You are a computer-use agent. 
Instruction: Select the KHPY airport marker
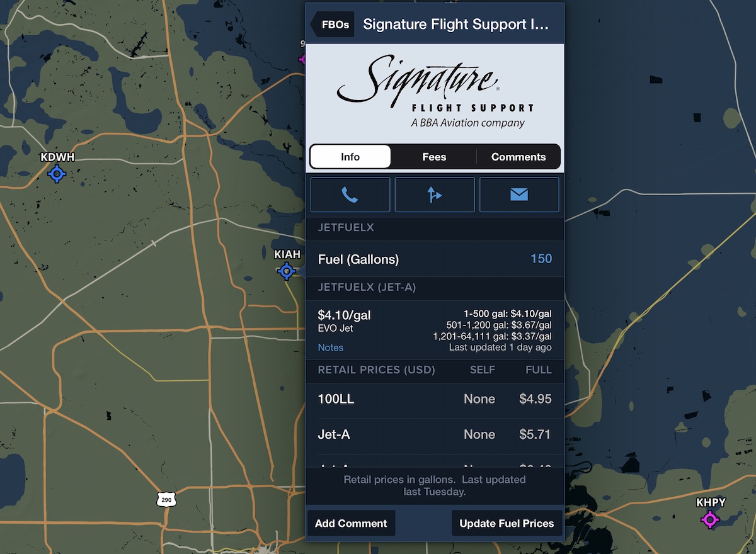[x=710, y=519]
